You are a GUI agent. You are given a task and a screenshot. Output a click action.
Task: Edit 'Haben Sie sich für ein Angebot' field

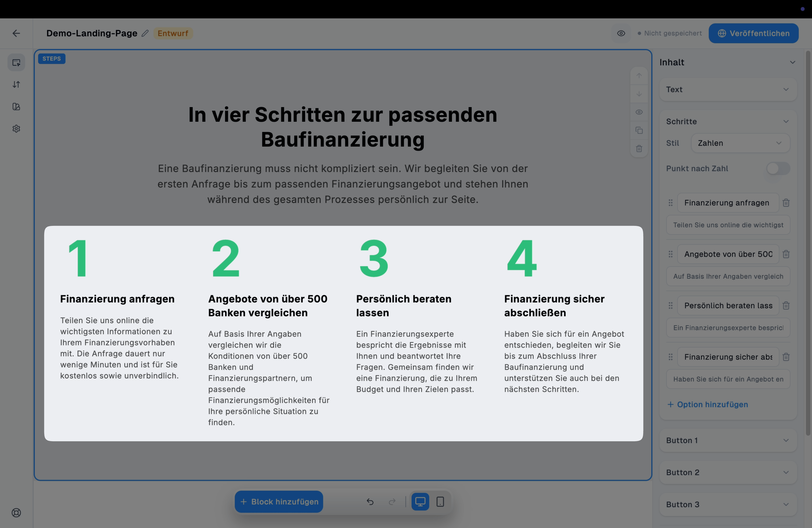coord(728,379)
